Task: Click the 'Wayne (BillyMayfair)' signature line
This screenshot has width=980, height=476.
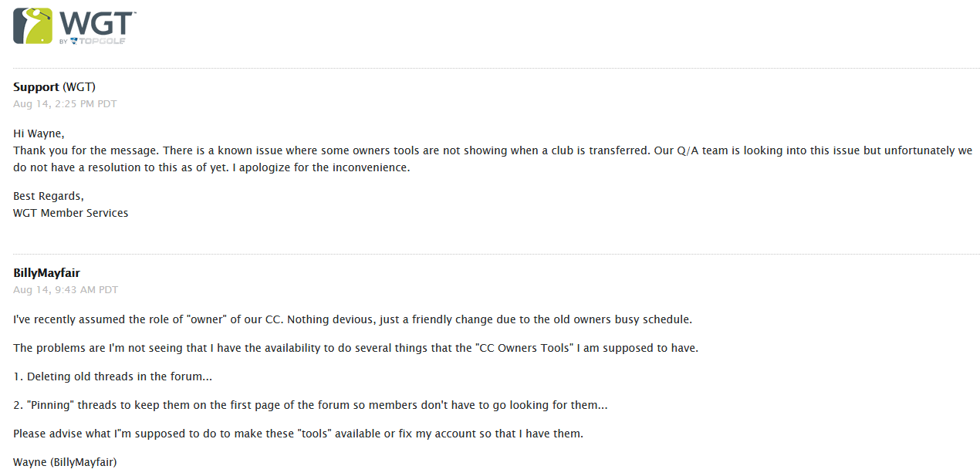Action: [65, 462]
